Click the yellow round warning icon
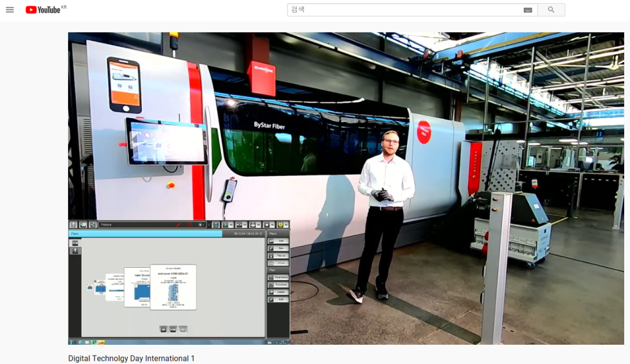Image resolution: width=630 pixels, height=364 pixels. pyautogui.click(x=280, y=225)
